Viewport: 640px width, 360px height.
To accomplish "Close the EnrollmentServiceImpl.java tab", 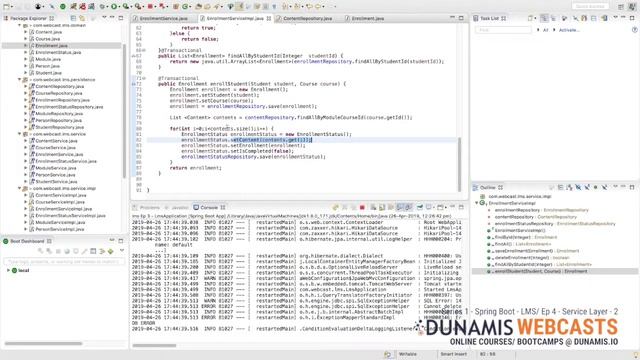I will (269, 18).
